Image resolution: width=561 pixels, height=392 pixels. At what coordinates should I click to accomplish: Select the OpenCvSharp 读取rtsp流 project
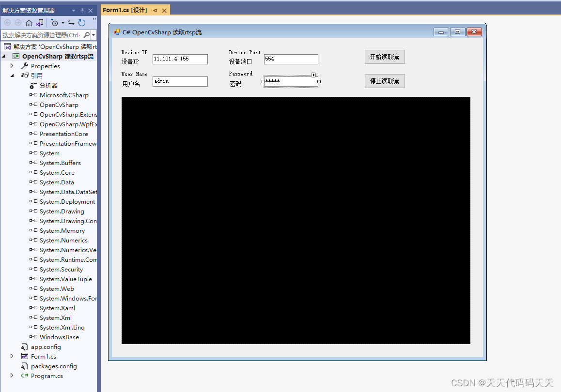pos(58,57)
